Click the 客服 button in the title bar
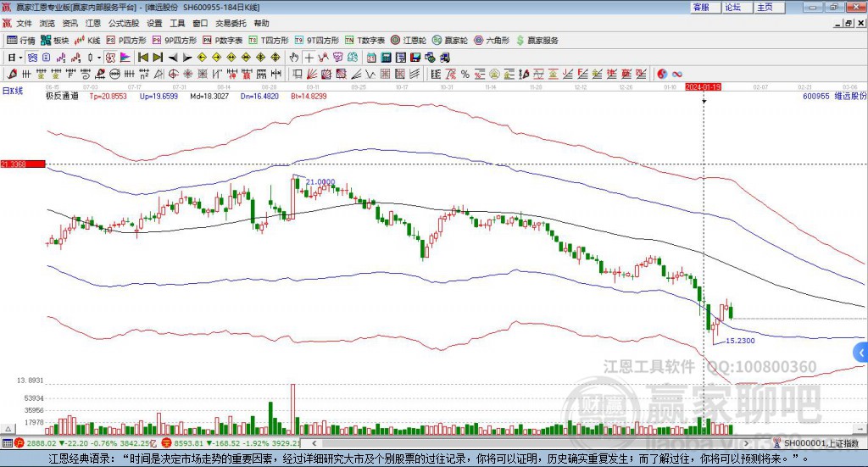The image size is (868, 467). pyautogui.click(x=704, y=7)
